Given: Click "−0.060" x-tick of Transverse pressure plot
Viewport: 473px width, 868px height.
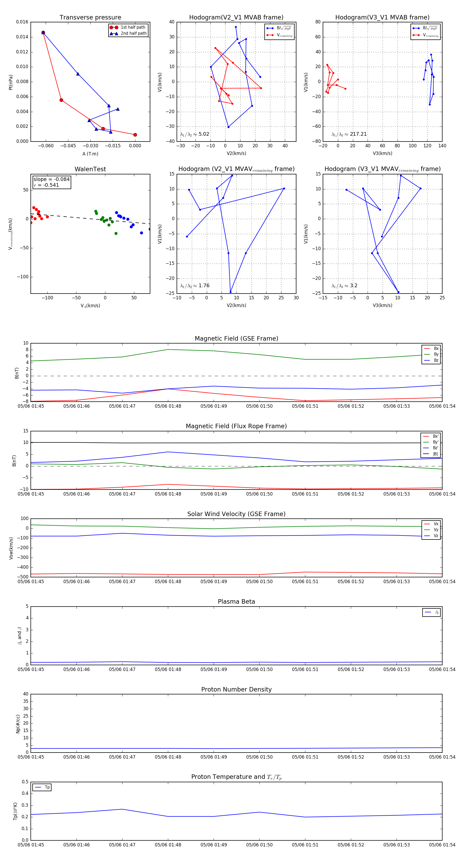Looking at the screenshot, I should click(45, 145).
